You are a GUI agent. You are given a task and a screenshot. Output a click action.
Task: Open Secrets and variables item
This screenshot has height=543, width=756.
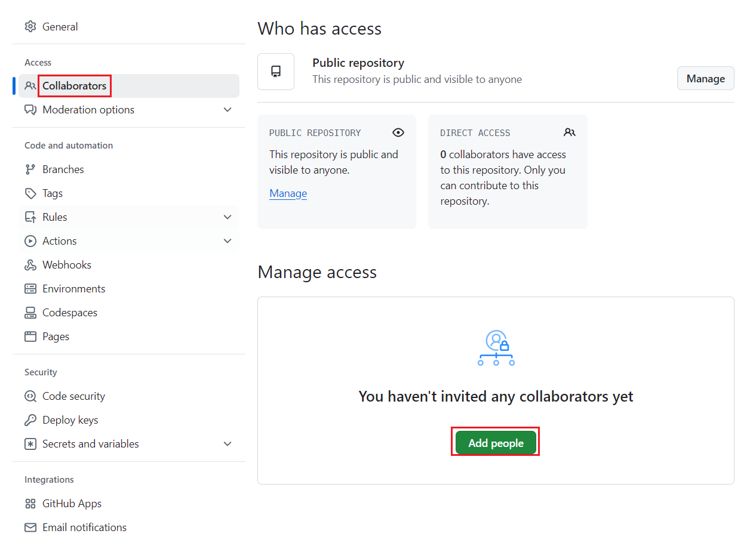pyautogui.click(x=129, y=444)
